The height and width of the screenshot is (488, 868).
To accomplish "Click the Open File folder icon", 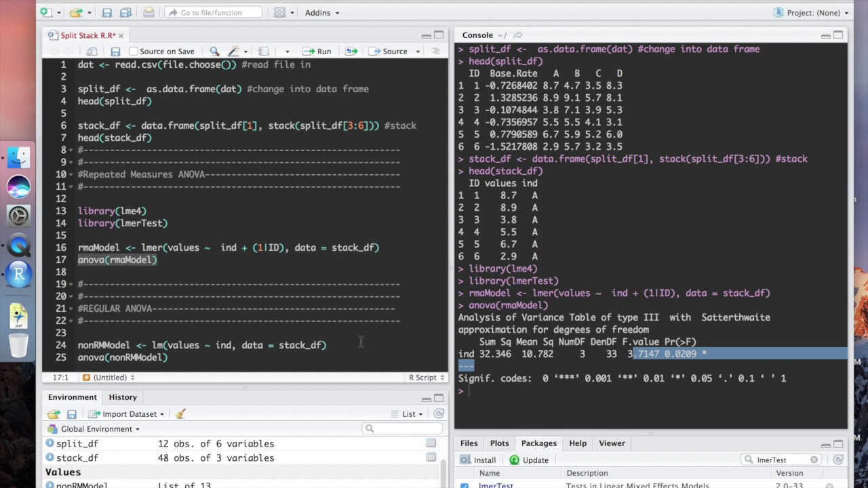I will pos(76,12).
